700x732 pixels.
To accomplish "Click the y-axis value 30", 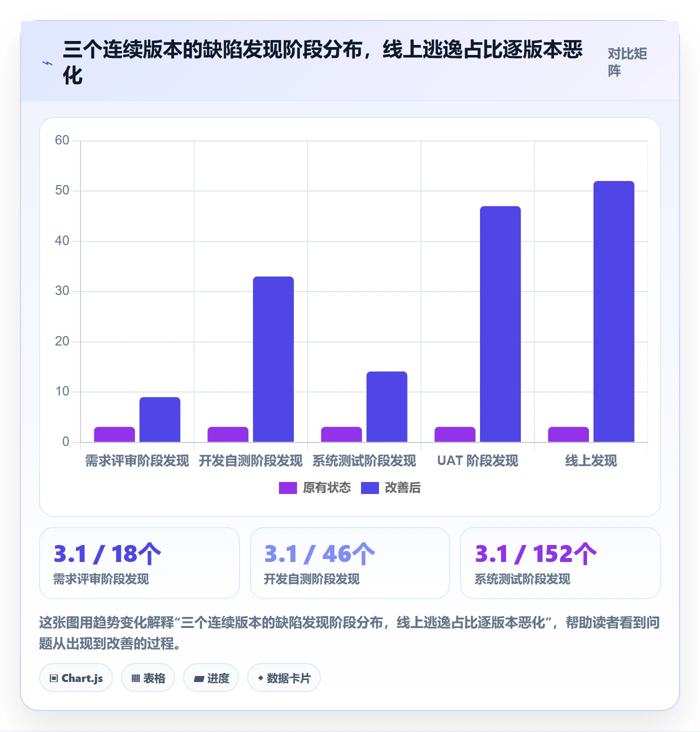I will point(62,291).
